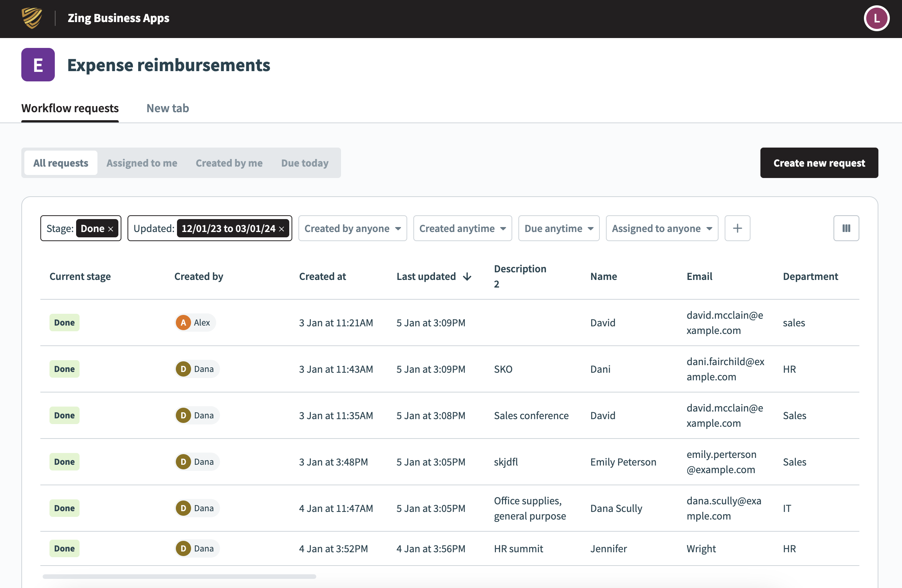Viewport: 902px width, 588px height.
Task: Expand the Created anytime dropdown
Action: (462, 228)
